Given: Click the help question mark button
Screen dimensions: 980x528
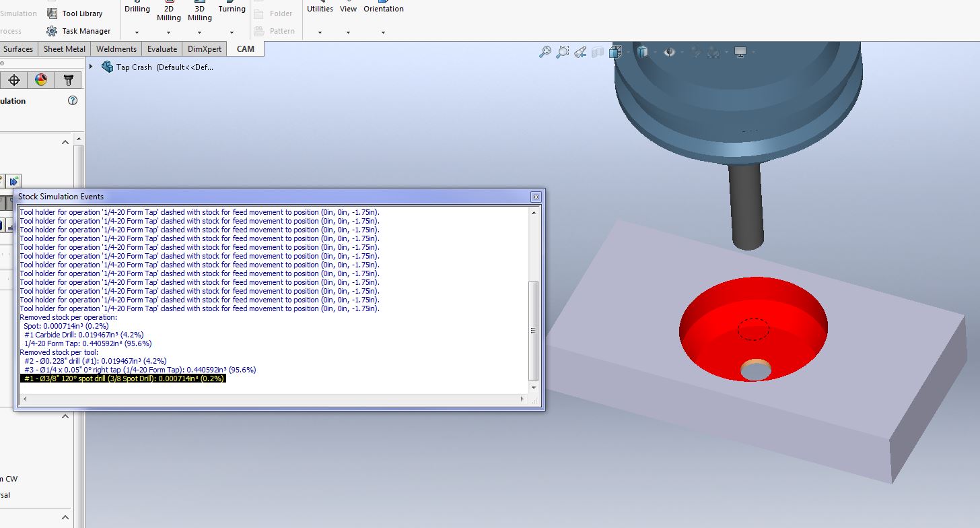Looking at the screenshot, I should click(71, 100).
